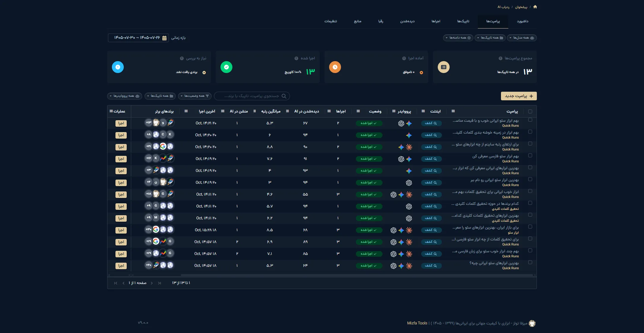Open the column menu icon for آخرین اجرا
This screenshot has width=644, height=333.
(186, 111)
